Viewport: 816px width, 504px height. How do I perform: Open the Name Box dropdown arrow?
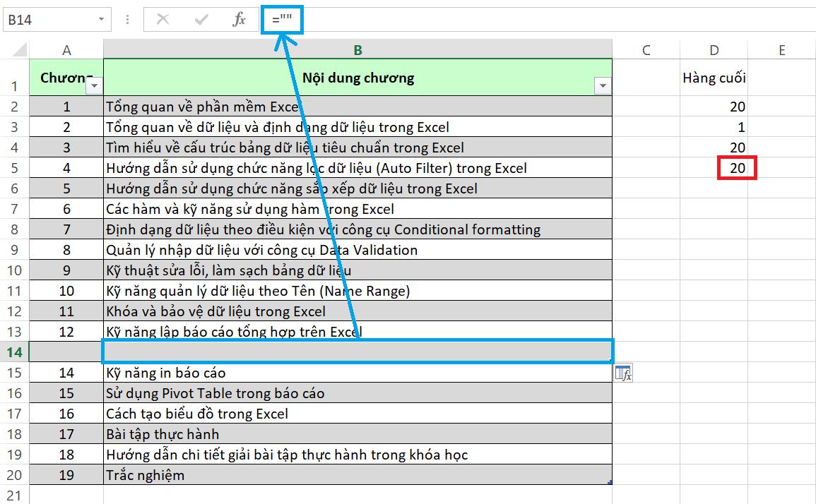pyautogui.click(x=100, y=19)
